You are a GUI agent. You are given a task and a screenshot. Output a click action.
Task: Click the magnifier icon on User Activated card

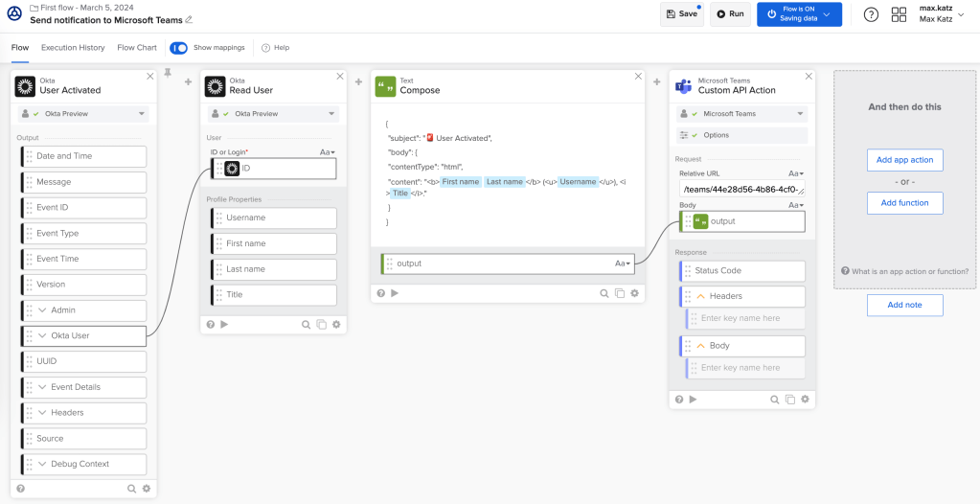pyautogui.click(x=132, y=489)
